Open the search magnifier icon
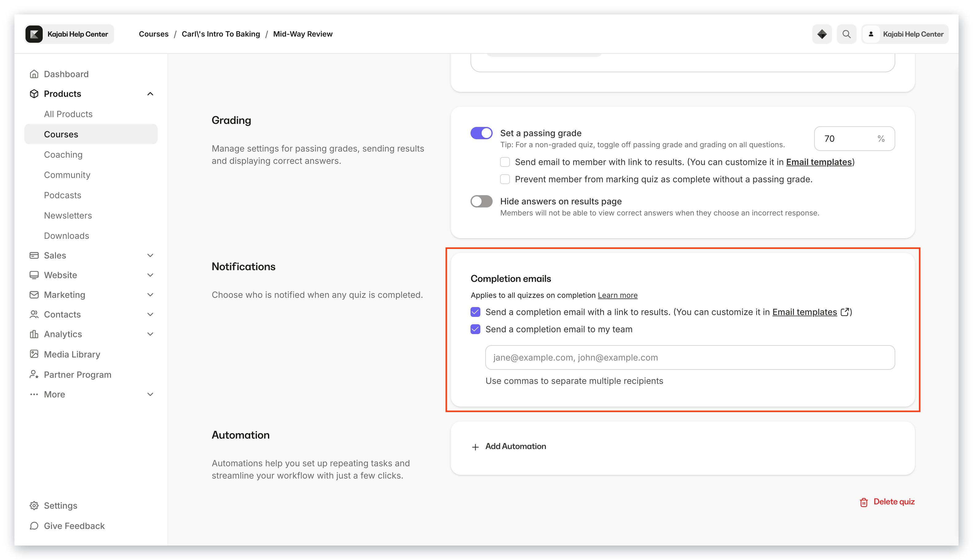Screen dimensions: 973x560 tap(846, 34)
